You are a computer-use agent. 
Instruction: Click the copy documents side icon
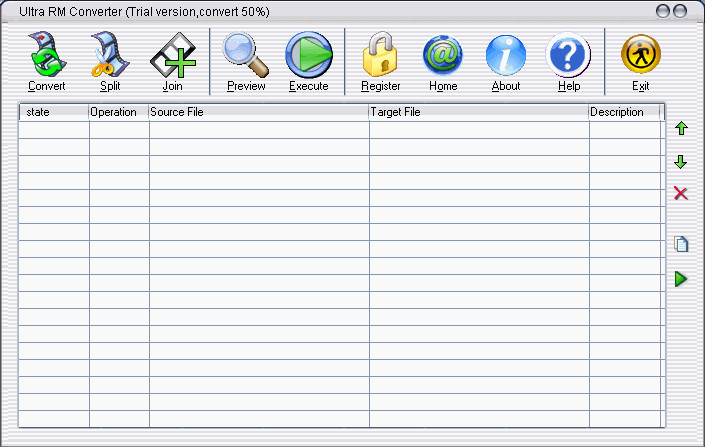click(x=681, y=244)
